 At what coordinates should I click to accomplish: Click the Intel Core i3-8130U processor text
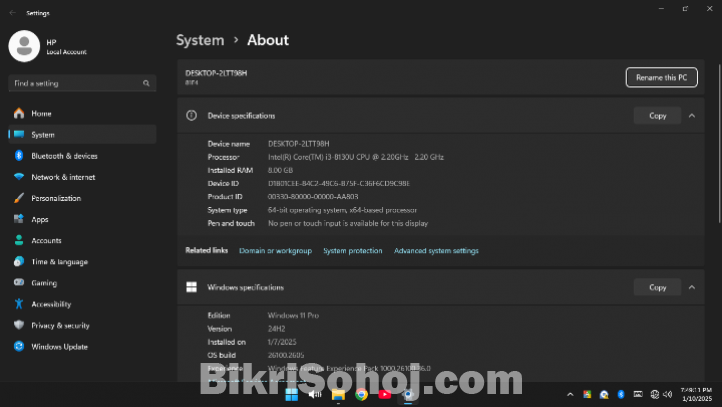356,157
